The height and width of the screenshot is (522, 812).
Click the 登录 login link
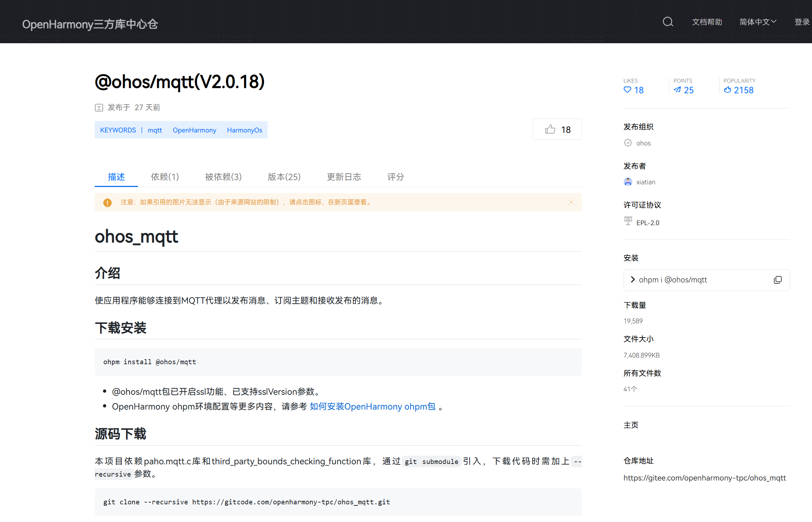(x=802, y=22)
